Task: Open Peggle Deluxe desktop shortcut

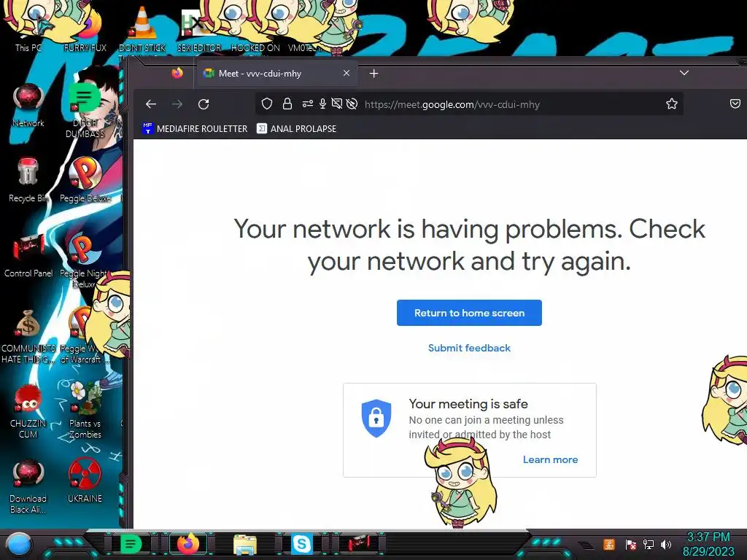Action: [85, 180]
